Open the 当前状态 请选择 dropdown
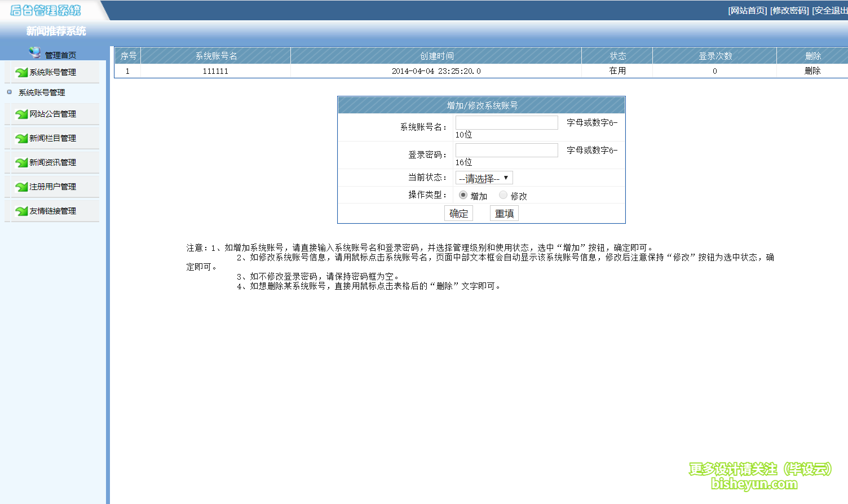The image size is (848, 504). [484, 178]
